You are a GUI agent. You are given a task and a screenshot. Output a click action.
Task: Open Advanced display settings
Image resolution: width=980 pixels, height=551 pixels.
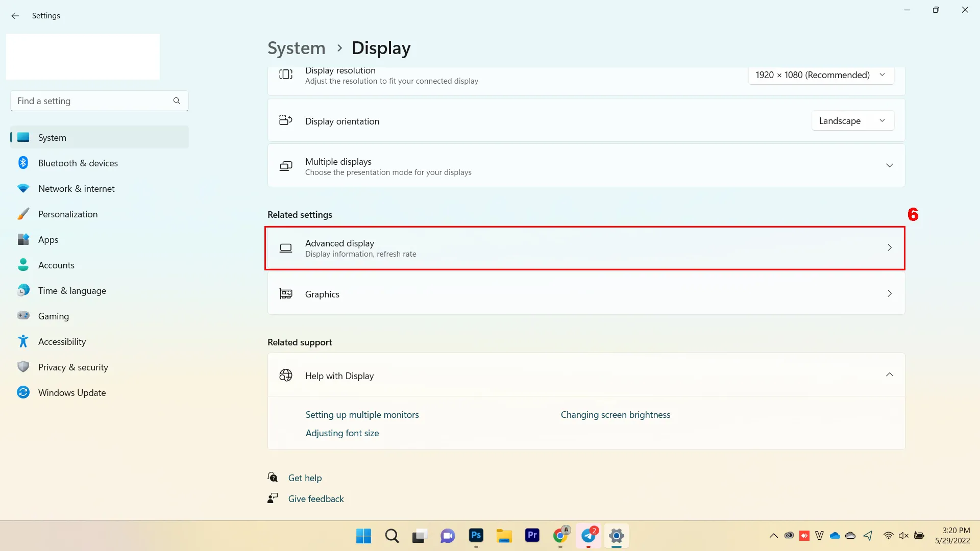pos(585,248)
